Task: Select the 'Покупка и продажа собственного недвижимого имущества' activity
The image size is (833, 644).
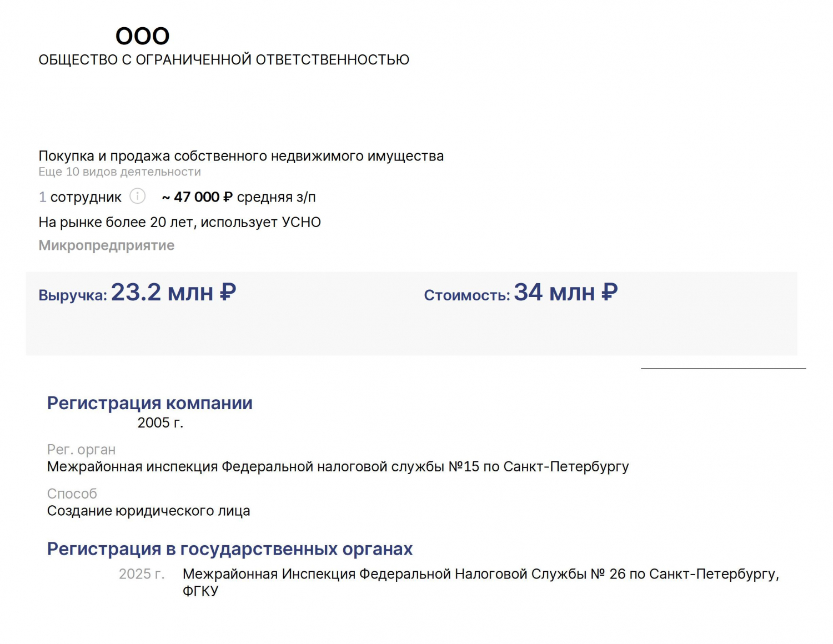Action: (241, 156)
